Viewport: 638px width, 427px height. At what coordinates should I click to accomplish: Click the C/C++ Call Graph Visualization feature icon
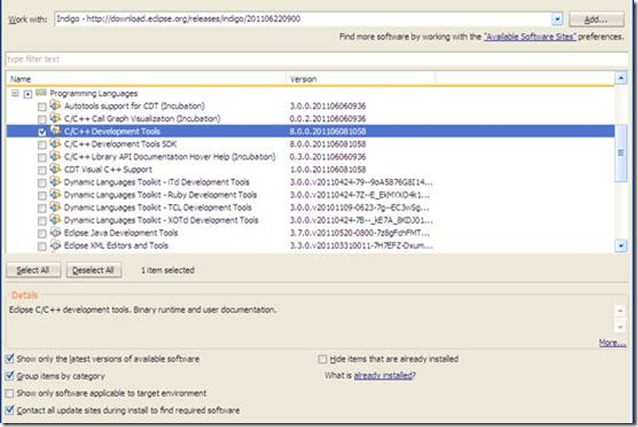pyautogui.click(x=55, y=118)
